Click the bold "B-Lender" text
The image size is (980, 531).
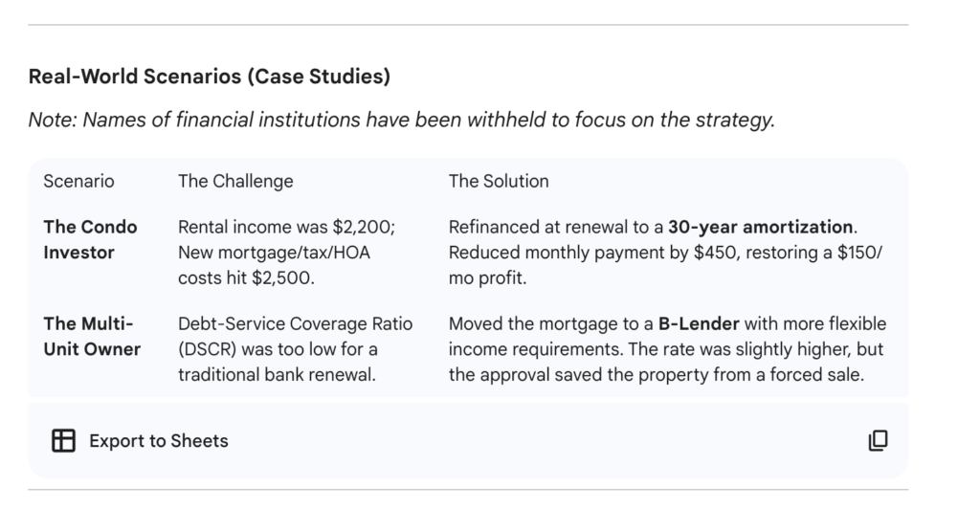click(x=701, y=324)
